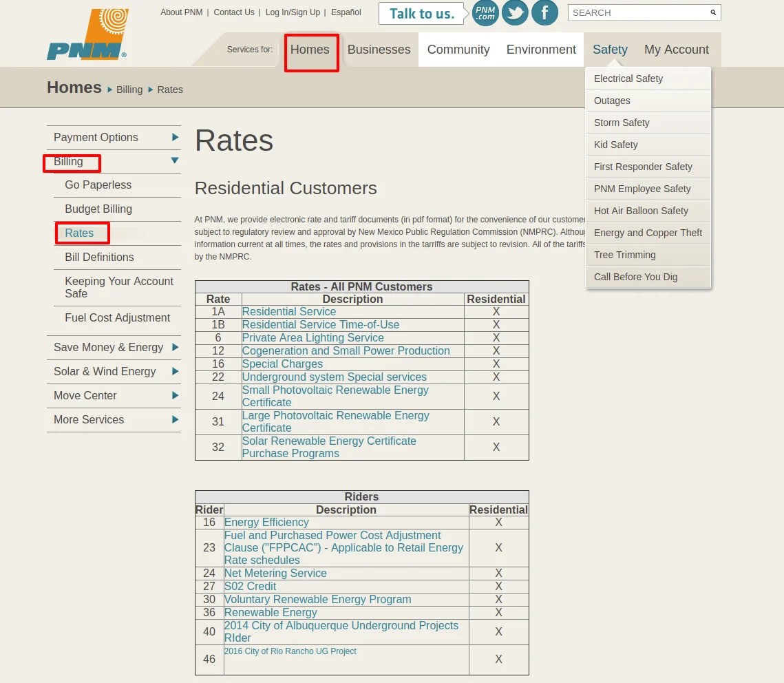Open Budget Billing sidebar link
Image resolution: width=784 pixels, height=683 pixels.
pyautogui.click(x=98, y=209)
